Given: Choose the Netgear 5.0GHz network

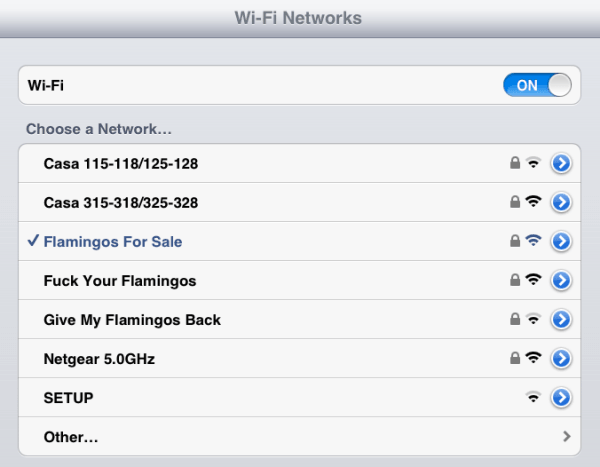Looking at the screenshot, I should click(99, 358).
